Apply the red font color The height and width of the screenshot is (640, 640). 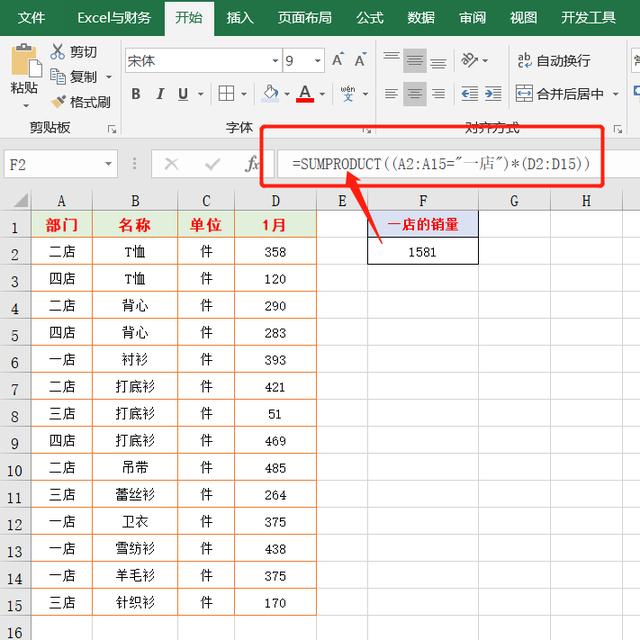pyautogui.click(x=305, y=93)
